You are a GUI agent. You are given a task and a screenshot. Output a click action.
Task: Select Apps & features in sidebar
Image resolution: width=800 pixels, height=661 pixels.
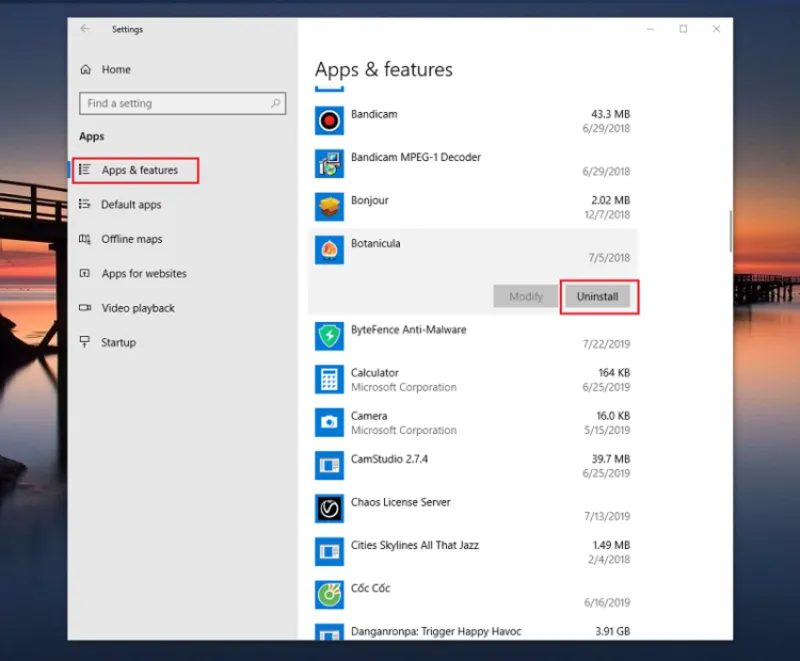[x=139, y=171]
